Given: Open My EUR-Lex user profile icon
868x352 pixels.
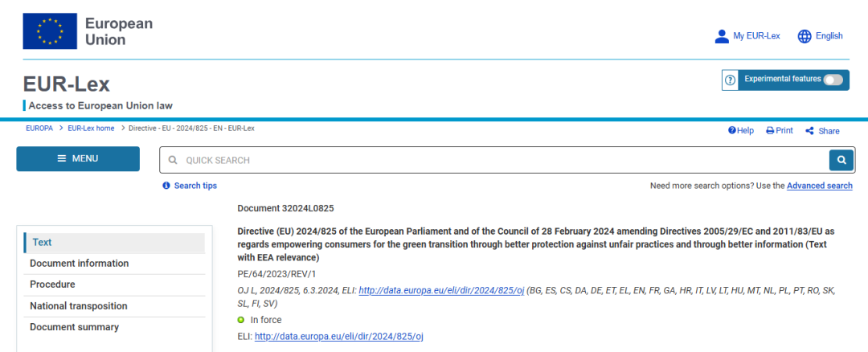Looking at the screenshot, I should (x=721, y=36).
